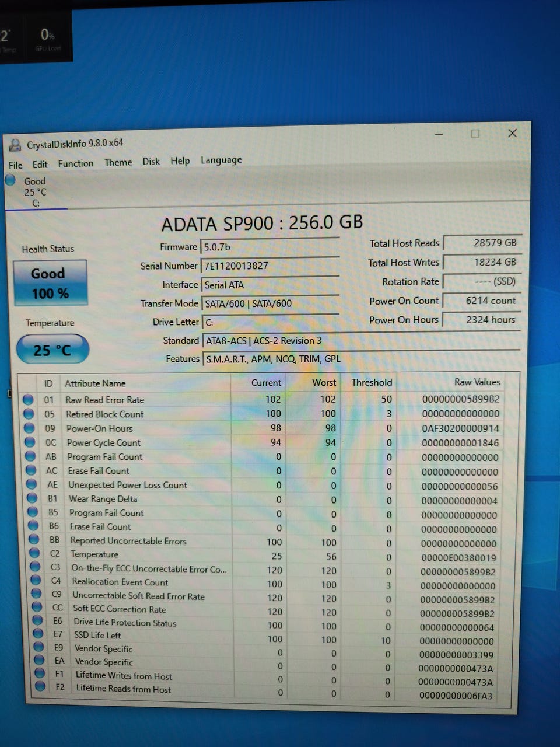Click raw value 0AF30200000914
Image resolution: width=560 pixels, height=747 pixels.
click(x=460, y=428)
